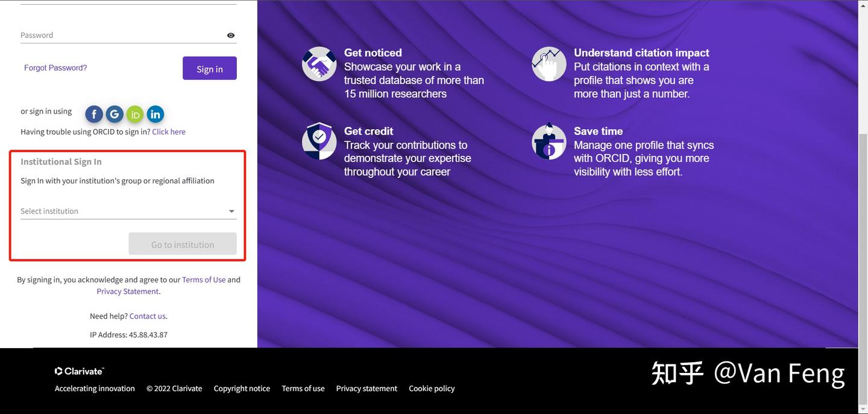Open Cookie policy footer link
Viewport: 868px width, 414px height.
pyautogui.click(x=432, y=388)
